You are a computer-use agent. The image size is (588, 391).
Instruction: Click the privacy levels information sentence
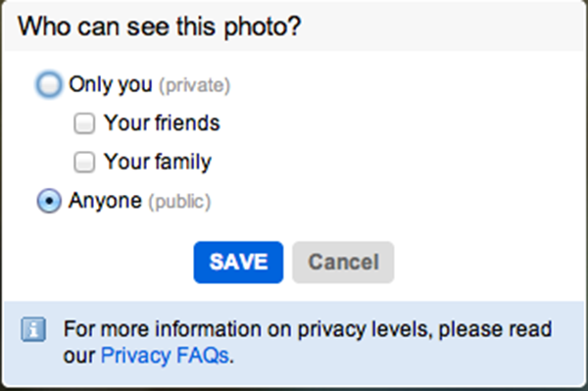[308, 342]
